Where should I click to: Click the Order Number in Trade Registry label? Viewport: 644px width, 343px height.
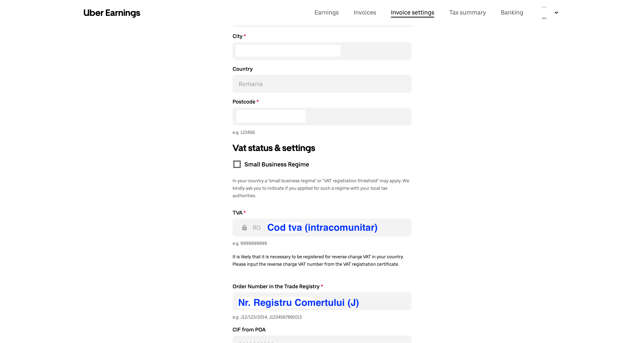(276, 287)
